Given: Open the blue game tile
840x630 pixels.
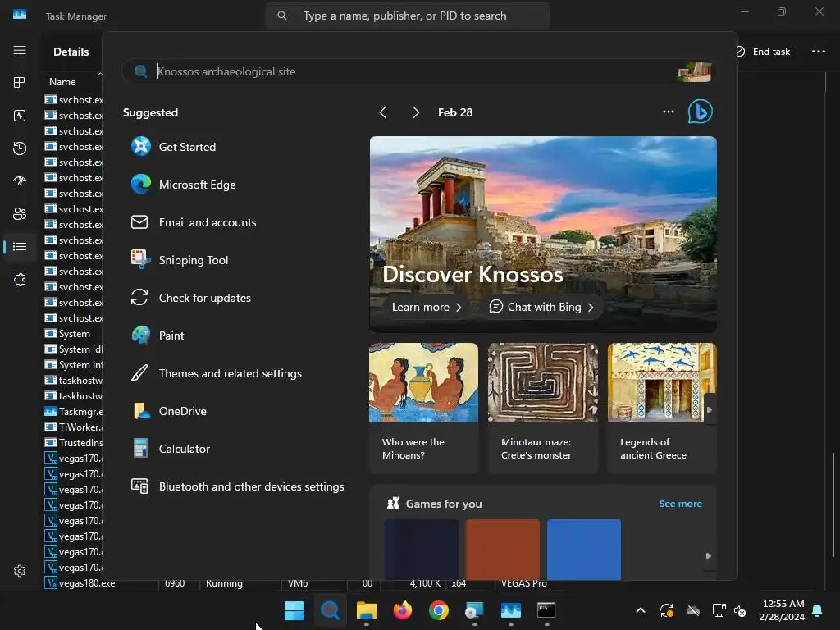Looking at the screenshot, I should pyautogui.click(x=584, y=549).
